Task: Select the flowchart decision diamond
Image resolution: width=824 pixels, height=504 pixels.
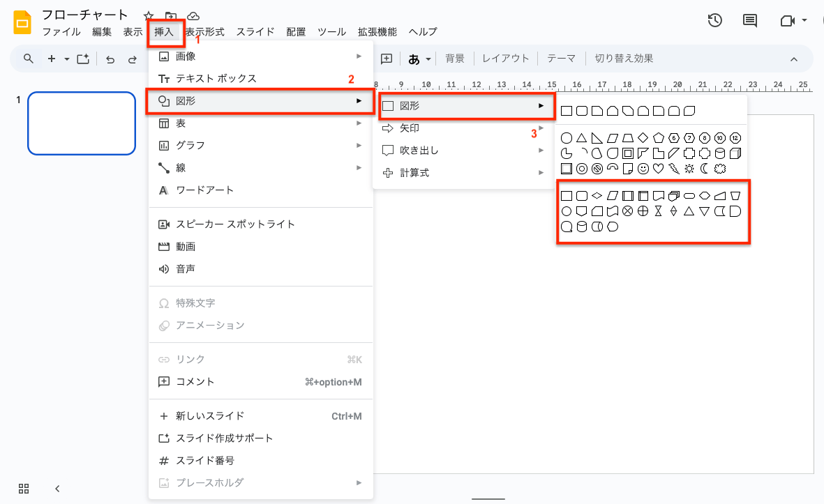Action: pos(597,195)
